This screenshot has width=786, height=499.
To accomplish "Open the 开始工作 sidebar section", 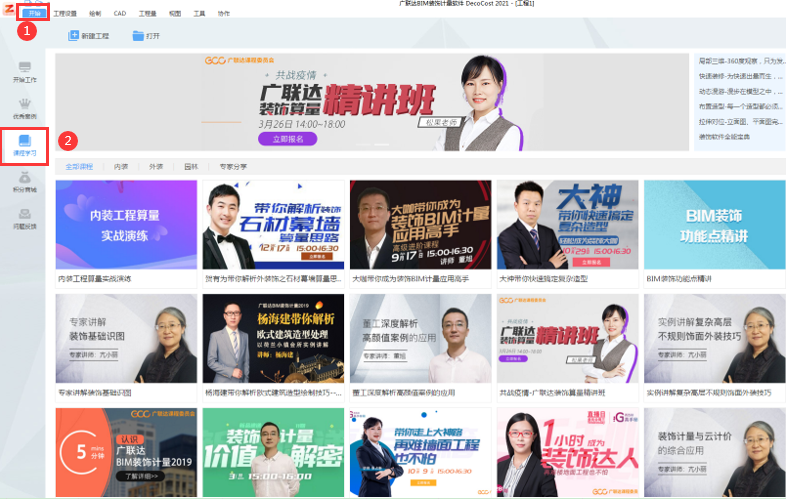I will click(25, 72).
